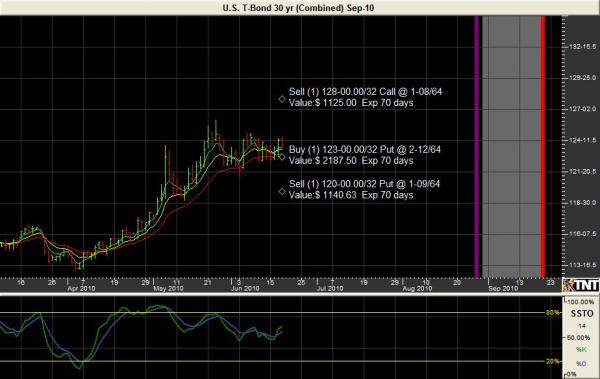600x379 pixels.
Task: Click the blue %D legend label
Action: (581, 364)
